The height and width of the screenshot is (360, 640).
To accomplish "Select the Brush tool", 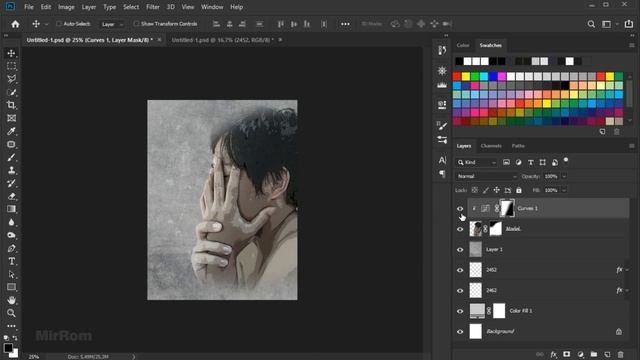I will tap(11, 157).
